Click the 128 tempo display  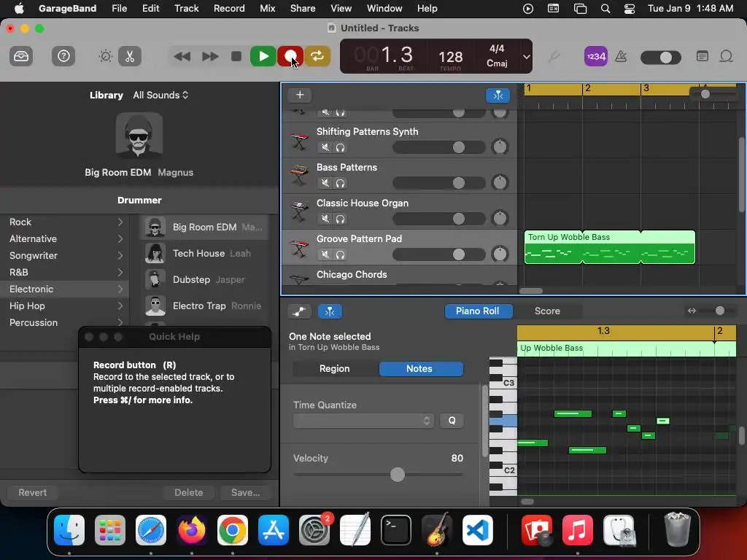(x=450, y=57)
